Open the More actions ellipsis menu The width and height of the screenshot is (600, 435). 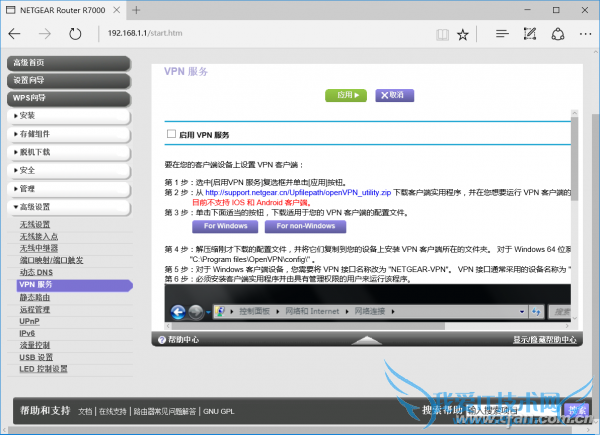pyautogui.click(x=585, y=34)
